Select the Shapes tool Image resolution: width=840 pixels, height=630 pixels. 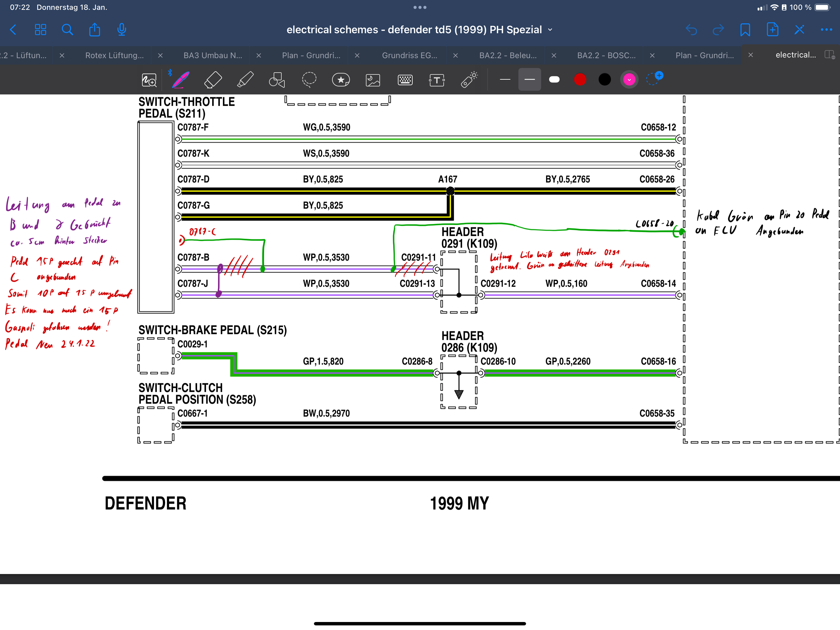click(277, 80)
